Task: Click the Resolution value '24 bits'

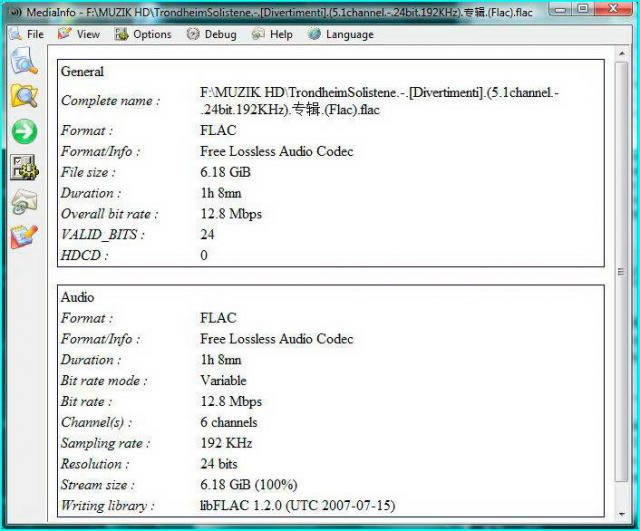Action: tap(219, 464)
